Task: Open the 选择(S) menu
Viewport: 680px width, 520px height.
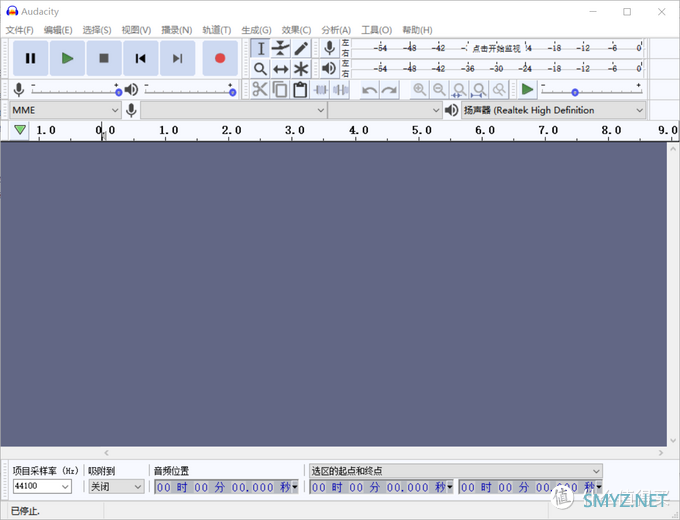Action: (x=97, y=30)
